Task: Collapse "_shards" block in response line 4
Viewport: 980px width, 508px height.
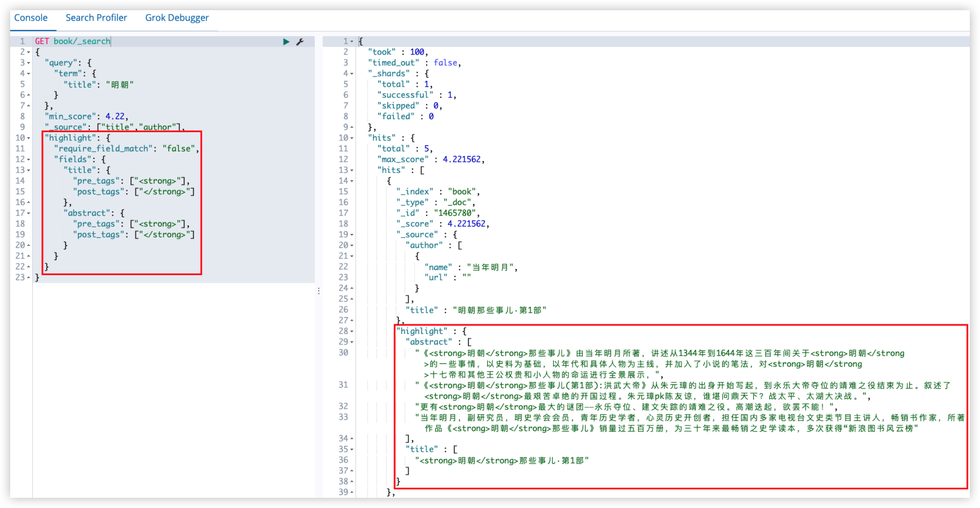Action: (352, 73)
